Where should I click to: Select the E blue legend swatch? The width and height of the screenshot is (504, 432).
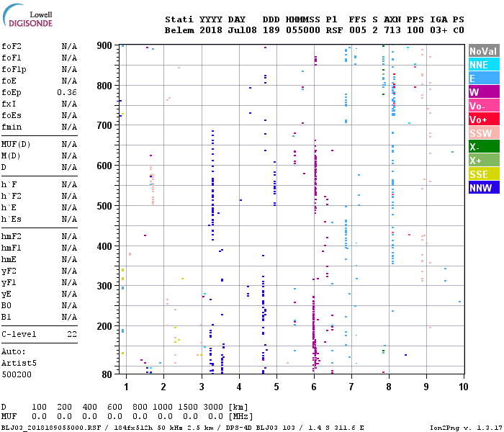coord(484,78)
